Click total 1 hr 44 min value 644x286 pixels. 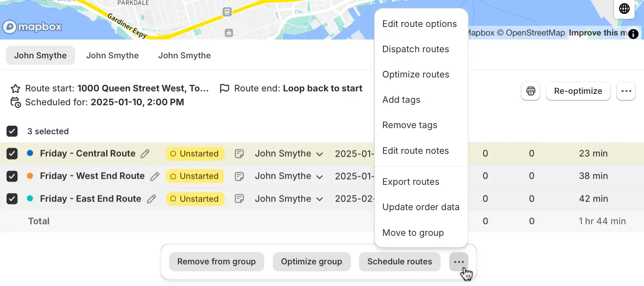(x=602, y=221)
